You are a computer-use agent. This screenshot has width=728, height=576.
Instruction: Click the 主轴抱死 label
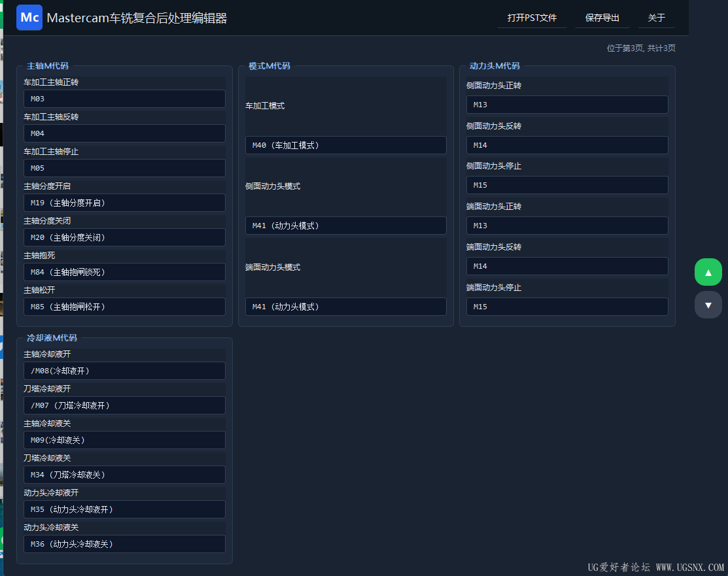click(39, 256)
